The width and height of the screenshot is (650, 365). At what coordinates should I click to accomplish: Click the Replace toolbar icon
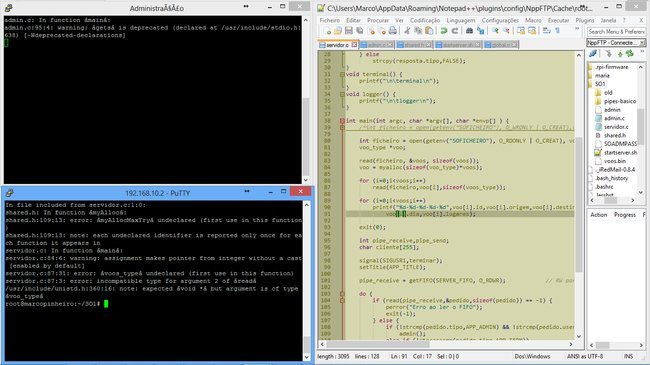480,31
